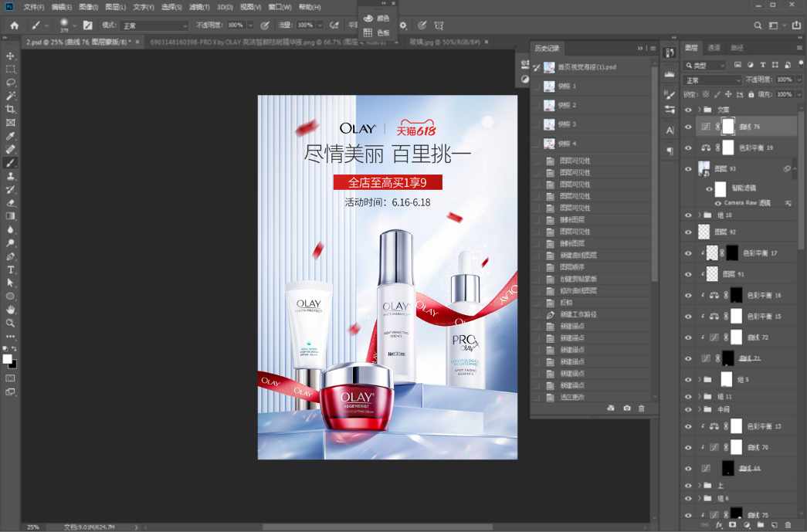Select the Pen tool
This screenshot has height=532, width=807.
click(10, 256)
